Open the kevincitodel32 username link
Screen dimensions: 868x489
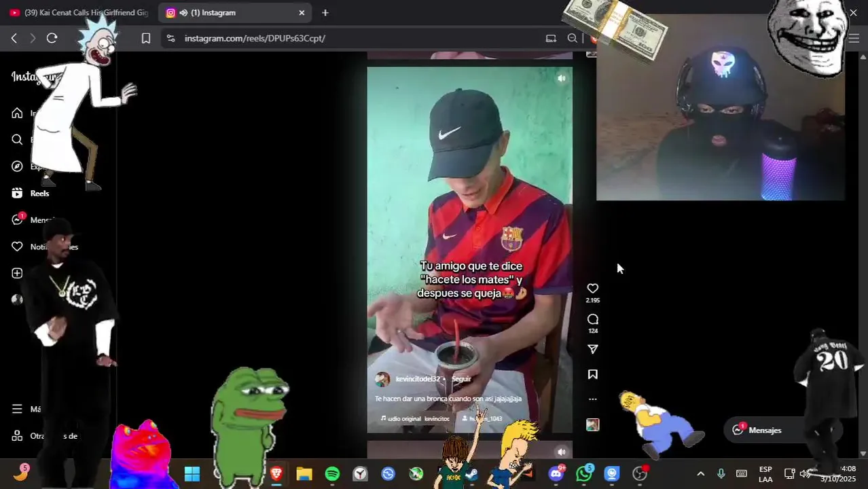pyautogui.click(x=418, y=379)
